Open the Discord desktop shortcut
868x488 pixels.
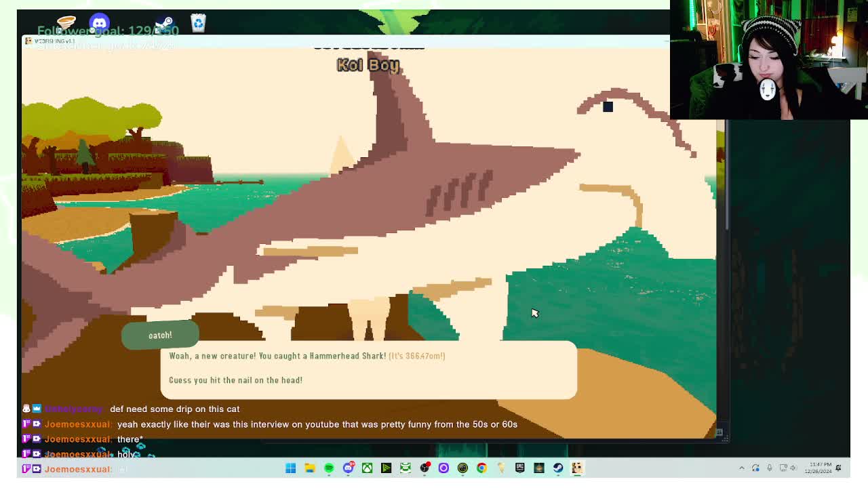click(x=99, y=24)
